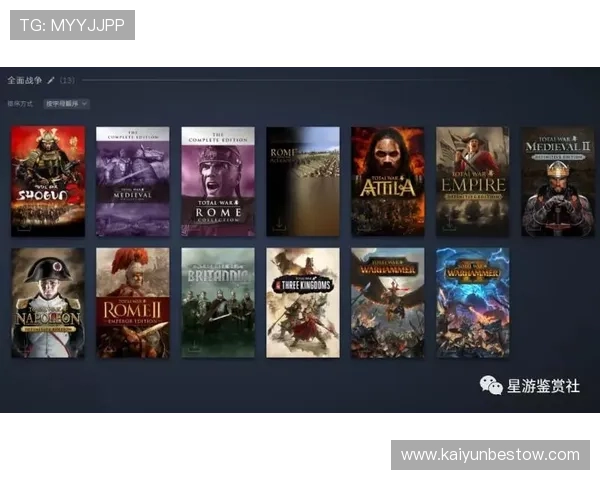Open Rome II Emperor Edition cover
Viewport: 600px width, 480px height.
[132, 303]
